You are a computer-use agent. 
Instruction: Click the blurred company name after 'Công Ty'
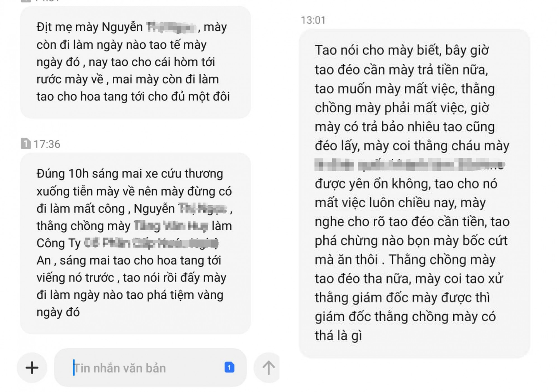click(151, 243)
